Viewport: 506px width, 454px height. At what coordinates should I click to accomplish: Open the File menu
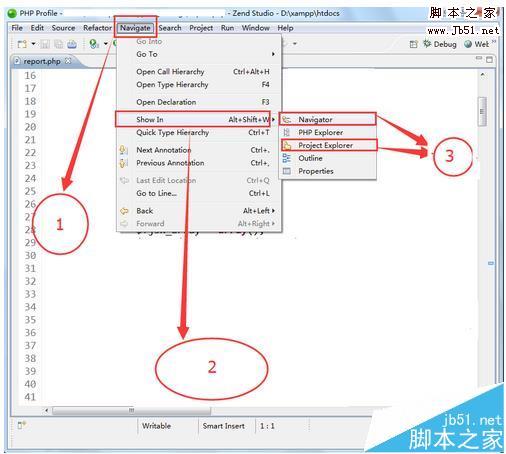coord(17,28)
